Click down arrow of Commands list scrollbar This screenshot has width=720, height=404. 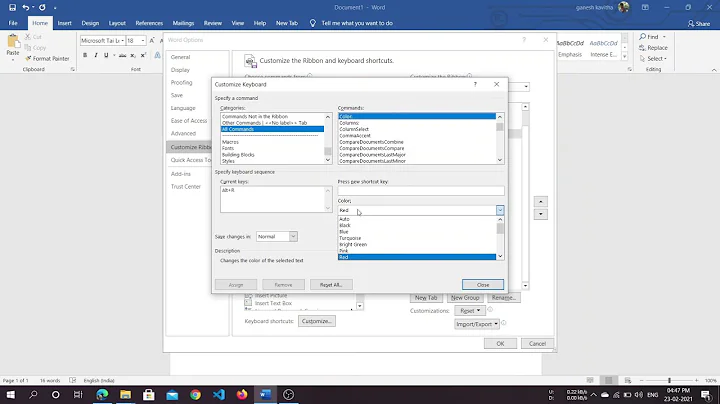[x=500, y=160]
